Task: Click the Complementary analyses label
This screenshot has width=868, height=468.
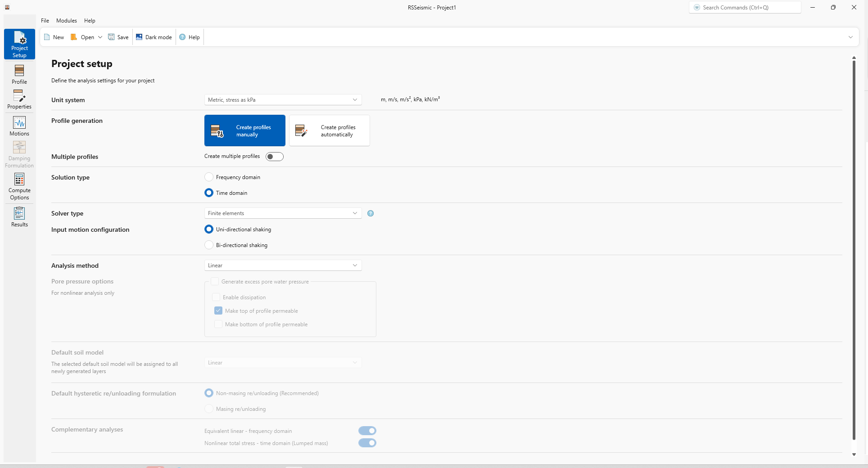Action: tap(87, 430)
